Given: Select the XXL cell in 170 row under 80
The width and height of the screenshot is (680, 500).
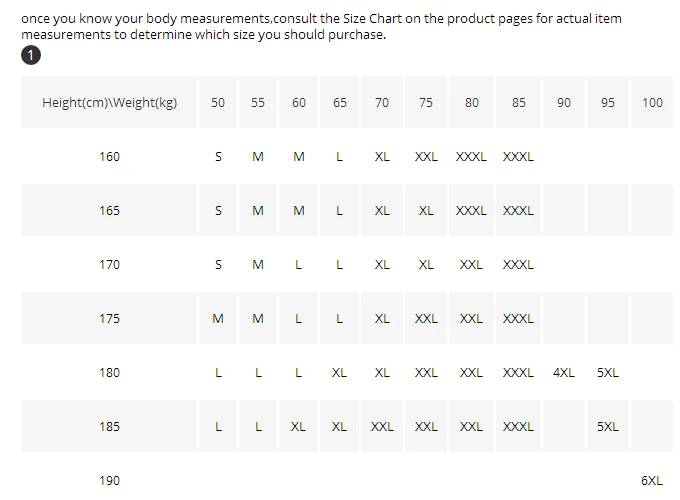Looking at the screenshot, I should point(471,265).
